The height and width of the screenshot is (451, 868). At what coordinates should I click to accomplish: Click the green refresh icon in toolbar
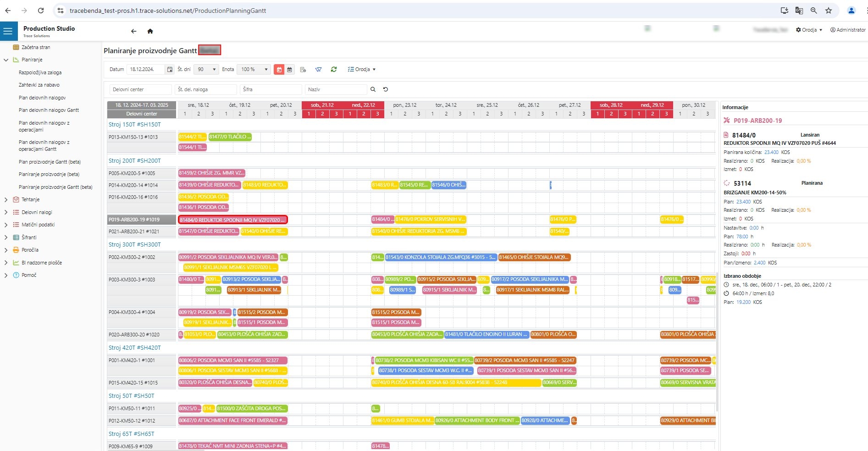pyautogui.click(x=334, y=69)
